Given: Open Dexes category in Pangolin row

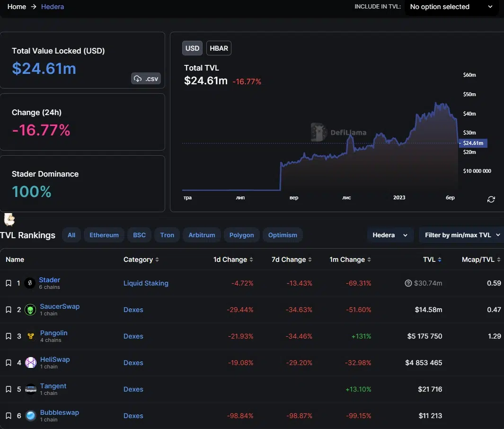Looking at the screenshot, I should [133, 336].
